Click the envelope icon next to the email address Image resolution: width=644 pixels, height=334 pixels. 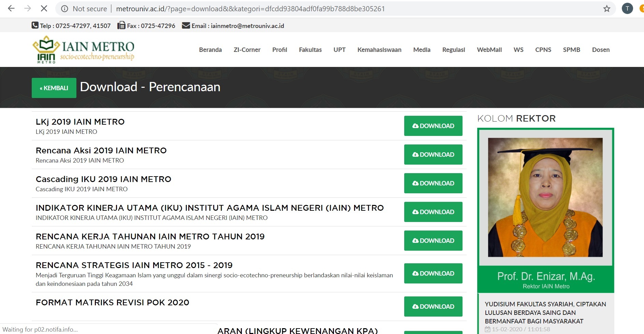185,25
